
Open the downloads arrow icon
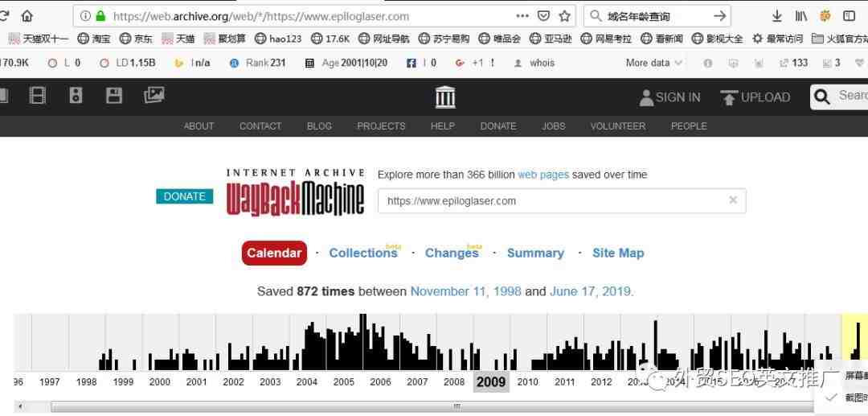pyautogui.click(x=776, y=16)
